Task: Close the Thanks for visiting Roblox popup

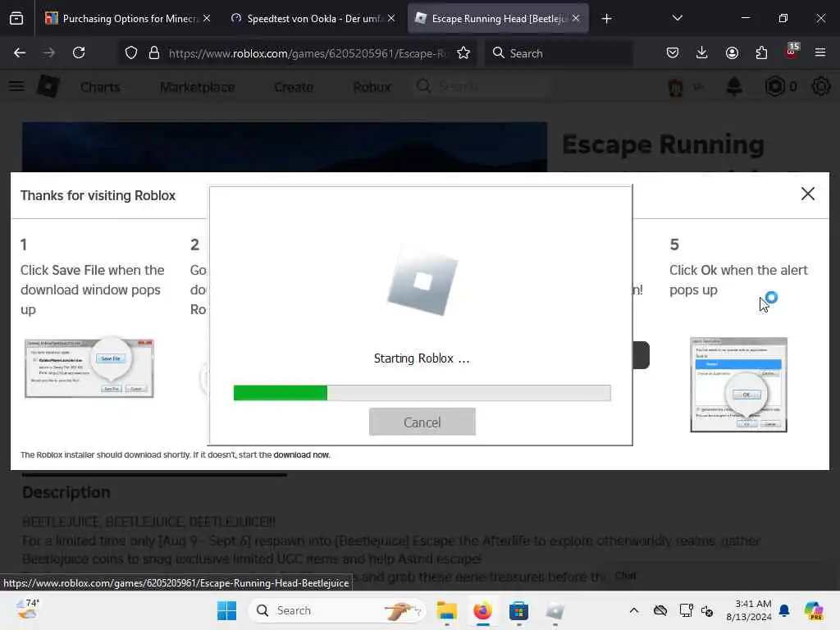Action: tap(807, 194)
